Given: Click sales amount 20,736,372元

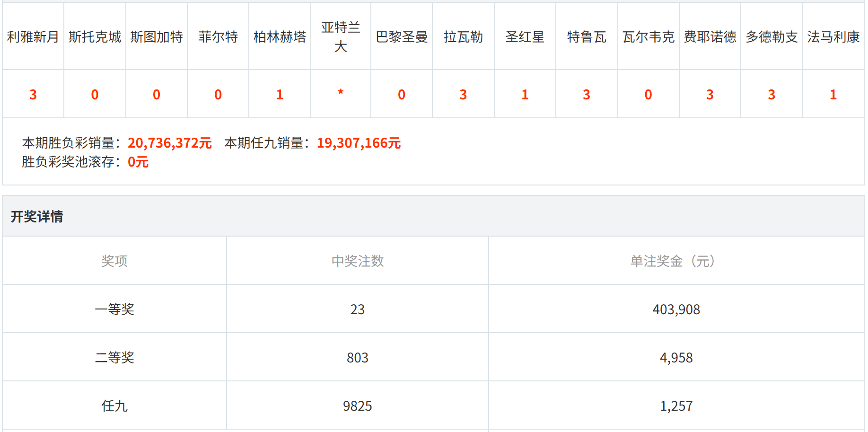Looking at the screenshot, I should (170, 143).
